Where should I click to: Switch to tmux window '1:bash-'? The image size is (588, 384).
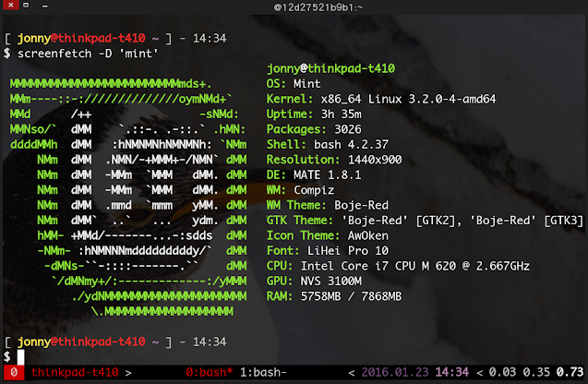(263, 372)
